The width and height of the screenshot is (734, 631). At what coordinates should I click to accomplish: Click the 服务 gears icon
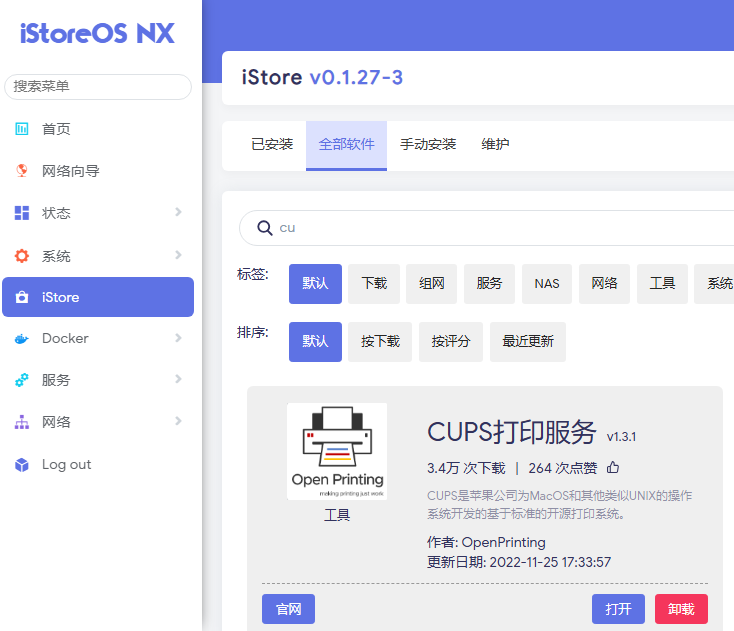click(22, 380)
